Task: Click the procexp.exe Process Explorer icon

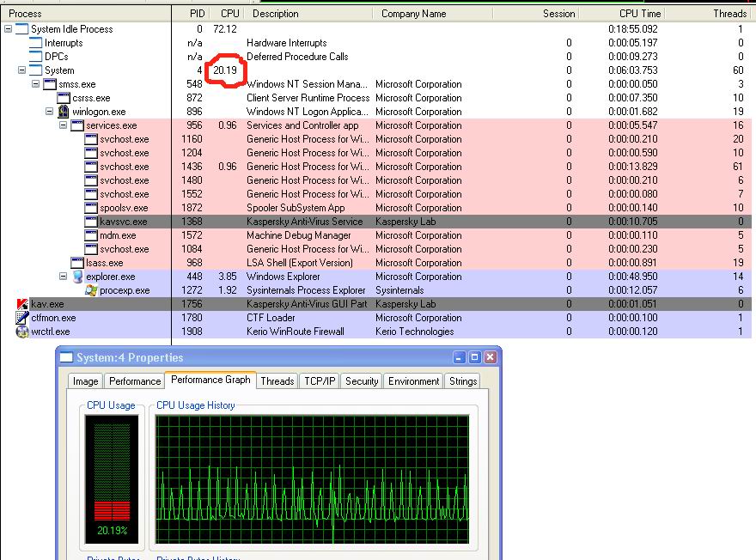Action: point(91,290)
